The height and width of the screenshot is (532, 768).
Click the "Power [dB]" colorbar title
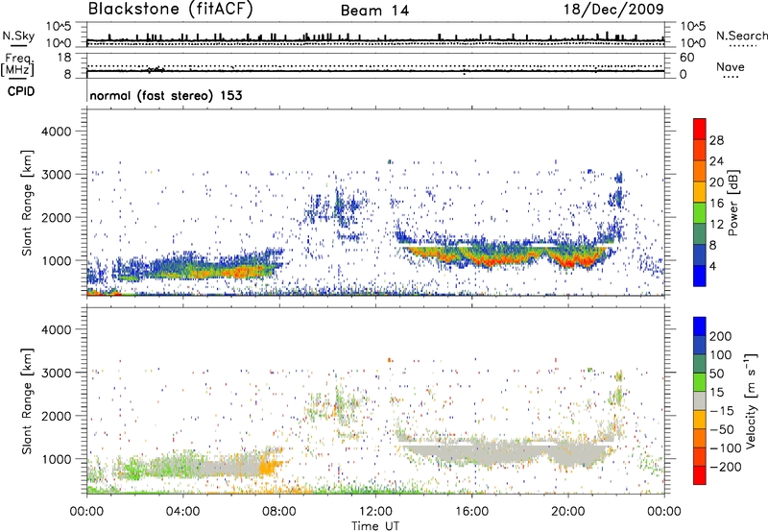click(x=732, y=203)
